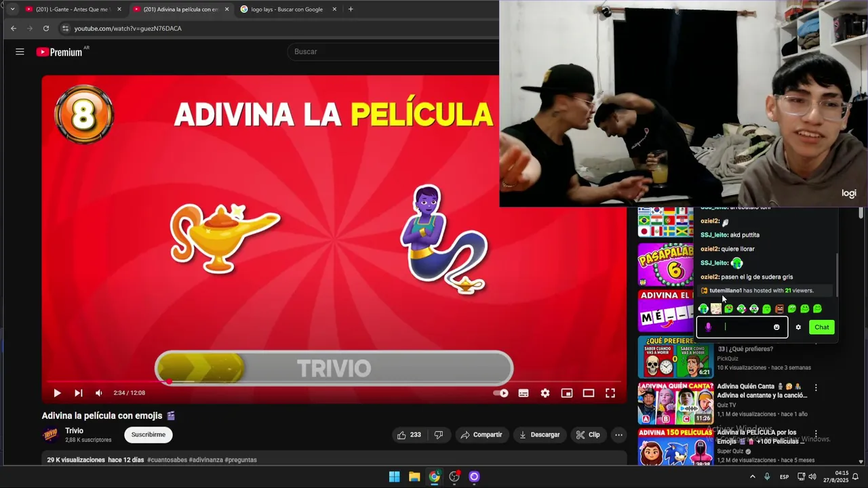Close the L-Gante tab
The height and width of the screenshot is (488, 868).
tap(119, 9)
